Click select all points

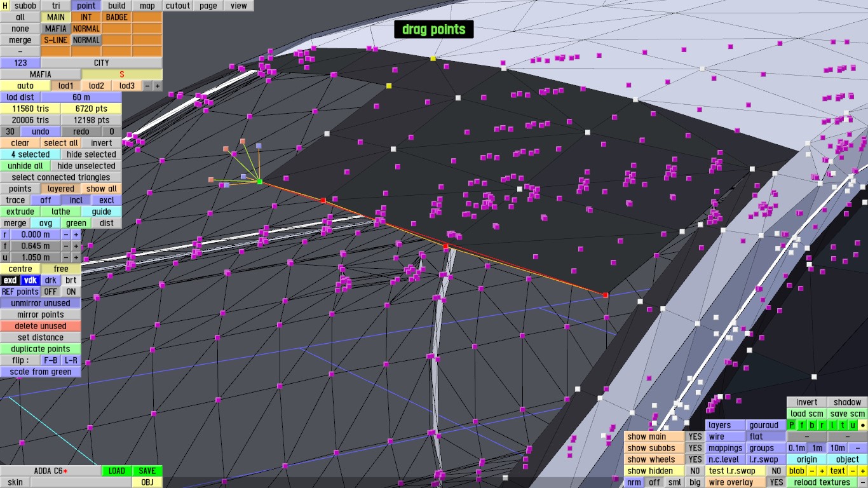point(61,143)
